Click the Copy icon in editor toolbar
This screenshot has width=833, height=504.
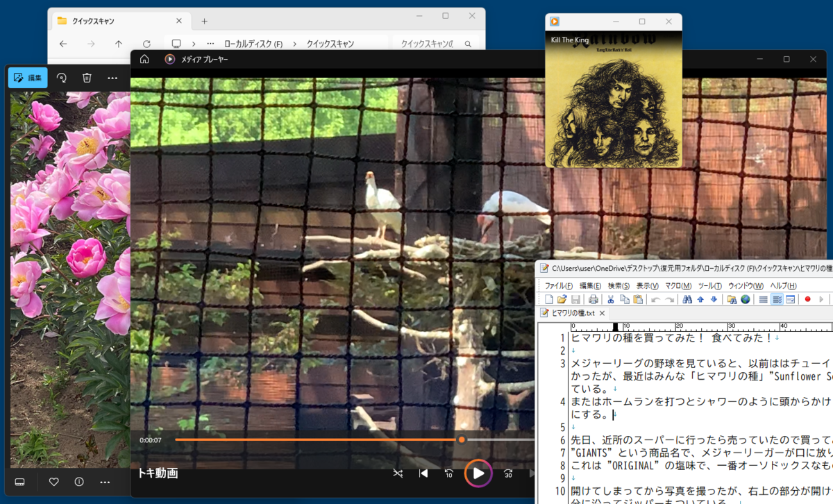tap(624, 299)
